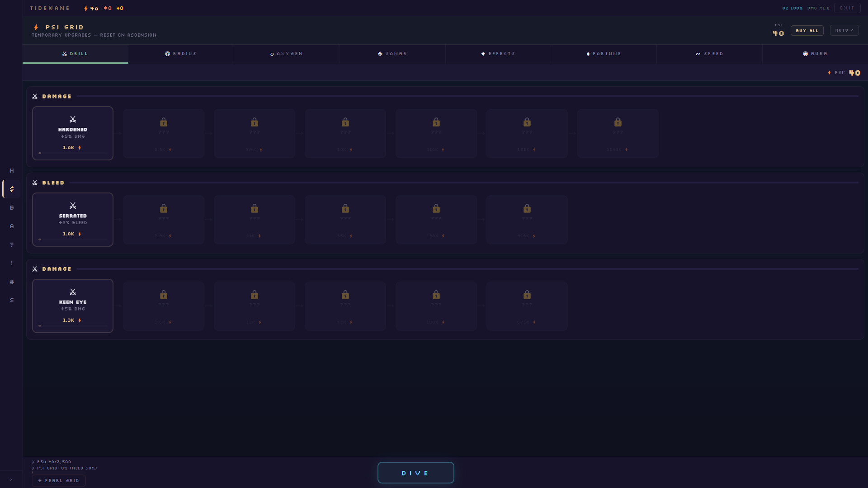Open the Pearl Grid button
The image size is (868, 488).
coord(59,480)
